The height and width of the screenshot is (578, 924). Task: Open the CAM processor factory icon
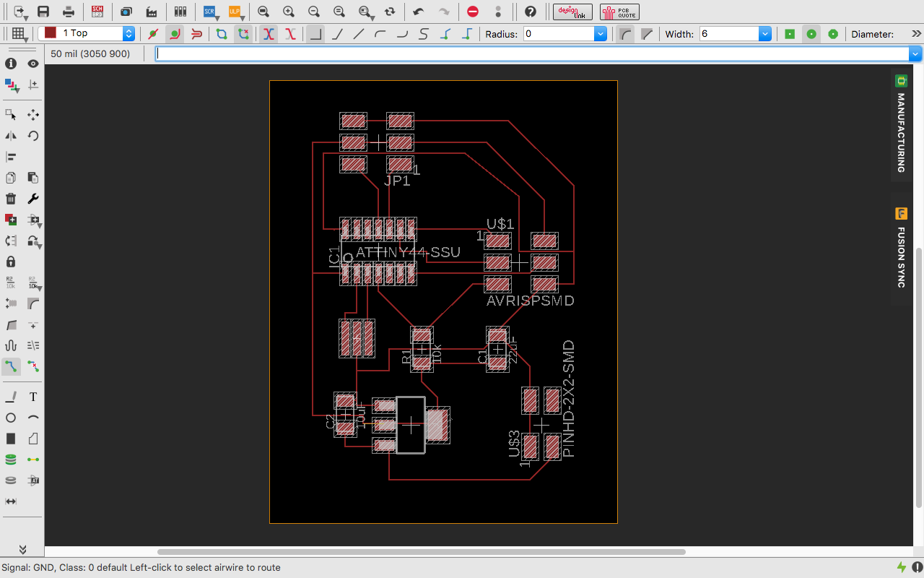click(x=152, y=12)
